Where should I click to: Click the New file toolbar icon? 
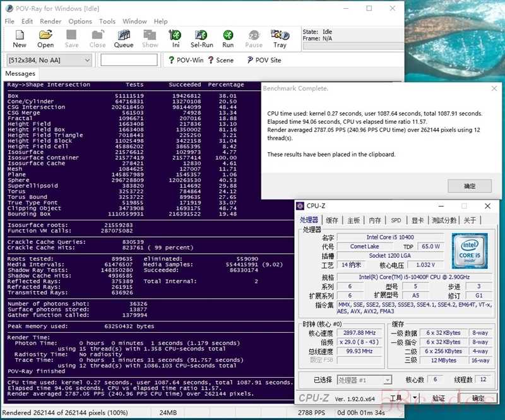pos(20,39)
